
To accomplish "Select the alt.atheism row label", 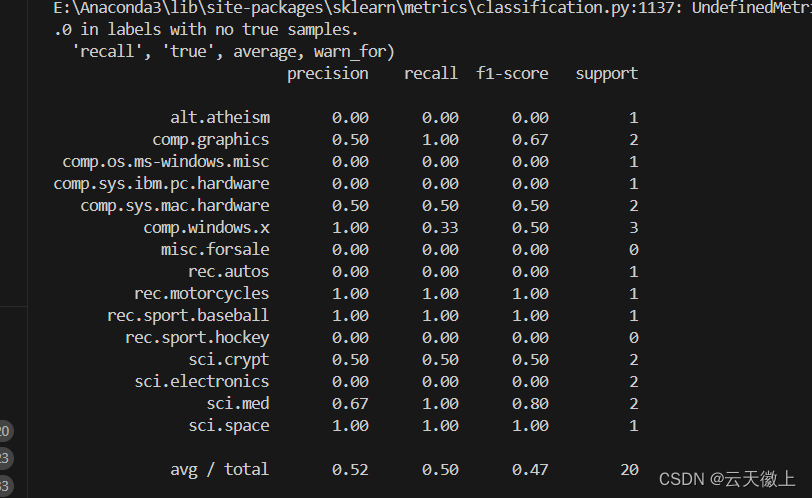I will tap(220, 118).
